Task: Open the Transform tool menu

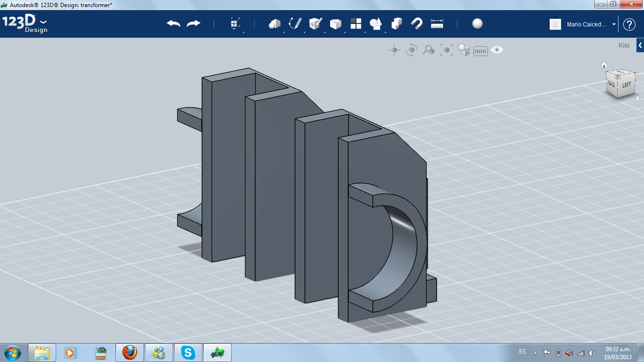Action: (x=235, y=24)
